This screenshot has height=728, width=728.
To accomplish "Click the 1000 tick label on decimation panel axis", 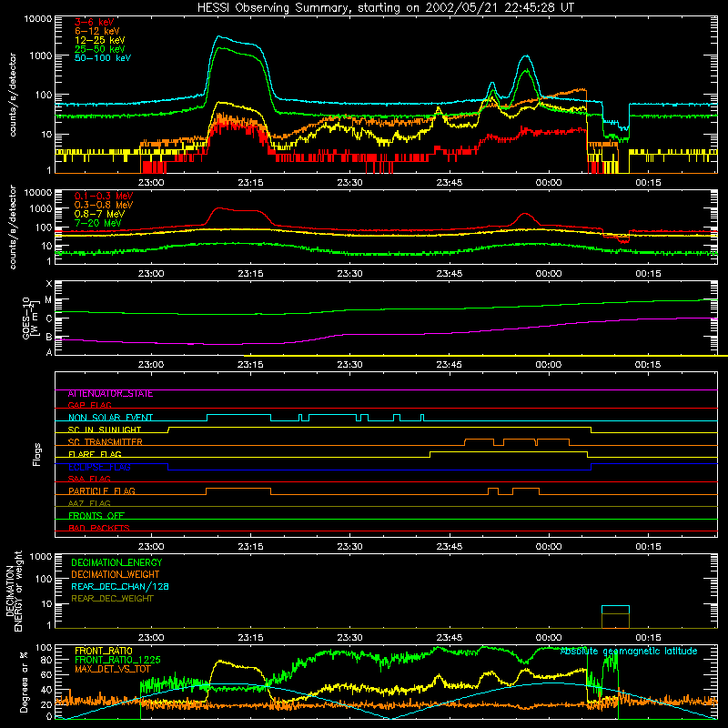I will click(x=41, y=556).
